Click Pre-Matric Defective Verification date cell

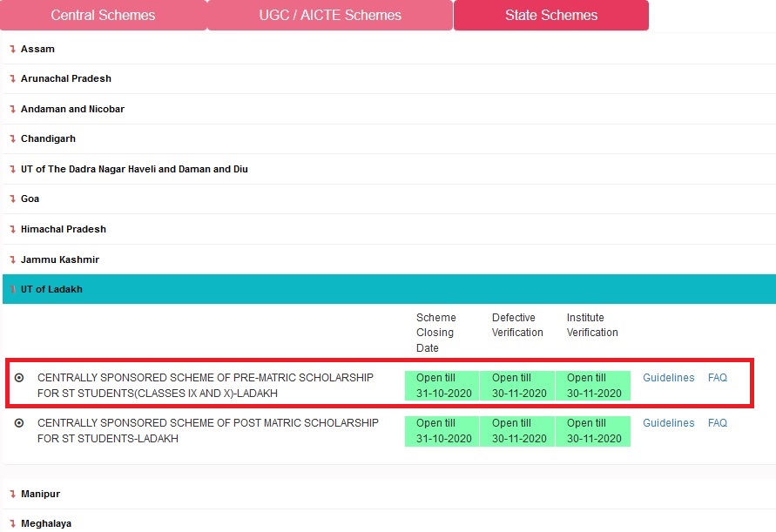517,386
